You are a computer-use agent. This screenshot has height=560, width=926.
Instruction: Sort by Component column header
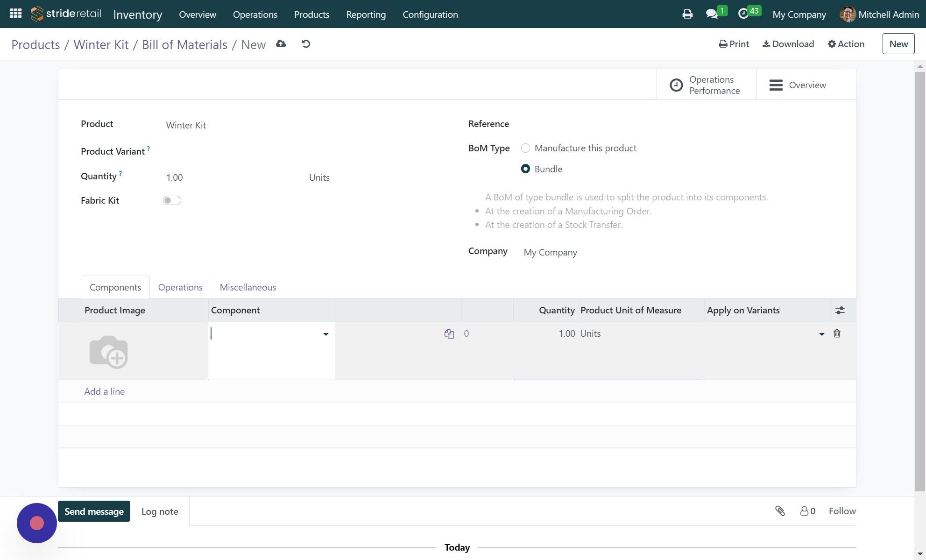click(271, 310)
